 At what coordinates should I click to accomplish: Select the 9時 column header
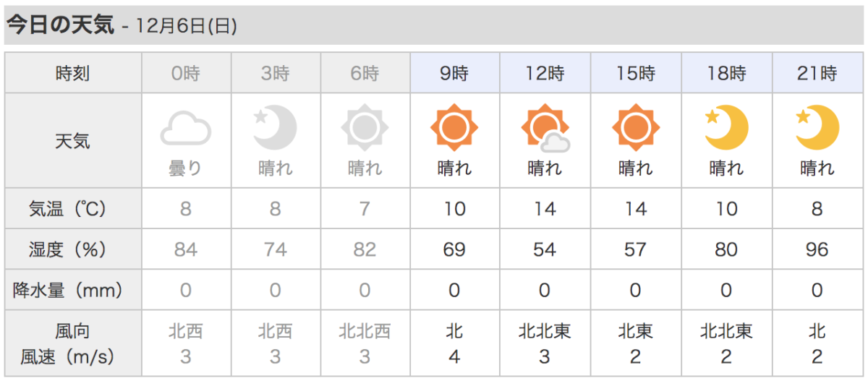[455, 73]
